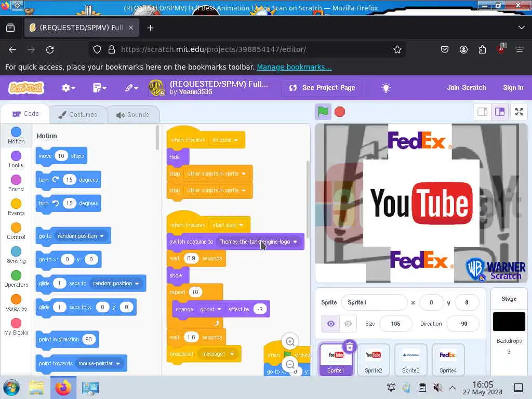This screenshot has width=532, height=399.
Task: Open Firefox account icon
Action: coord(463,49)
